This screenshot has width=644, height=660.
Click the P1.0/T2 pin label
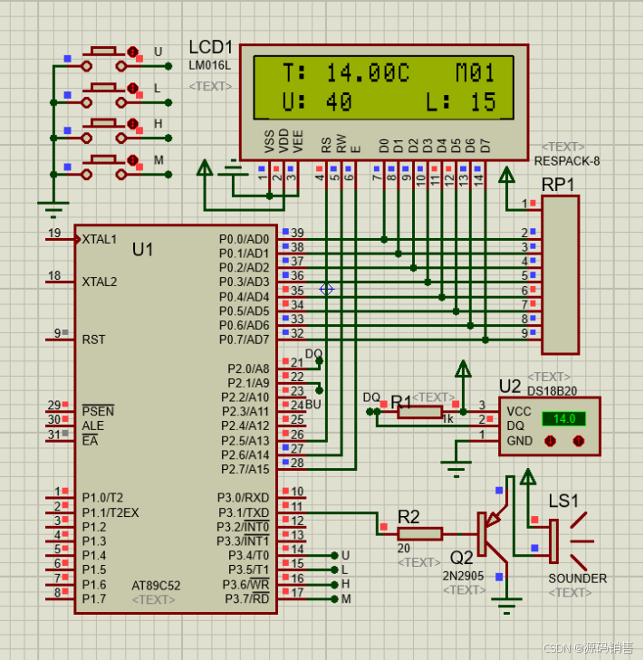[102, 498]
